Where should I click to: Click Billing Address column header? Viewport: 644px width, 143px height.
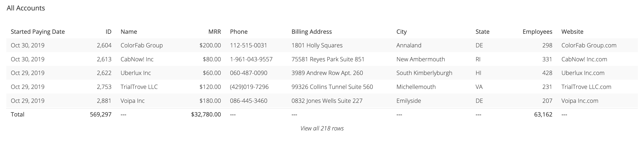coord(312,32)
